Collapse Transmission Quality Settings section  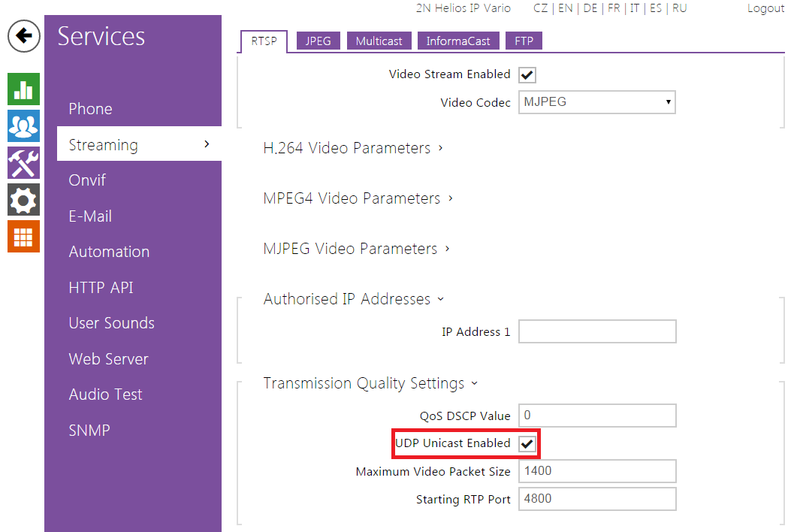pyautogui.click(x=370, y=383)
